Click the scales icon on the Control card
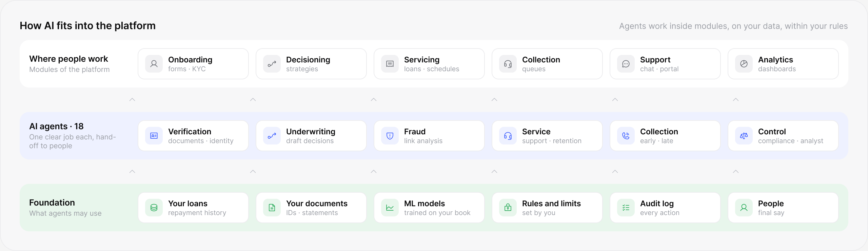868x251 pixels. [744, 136]
